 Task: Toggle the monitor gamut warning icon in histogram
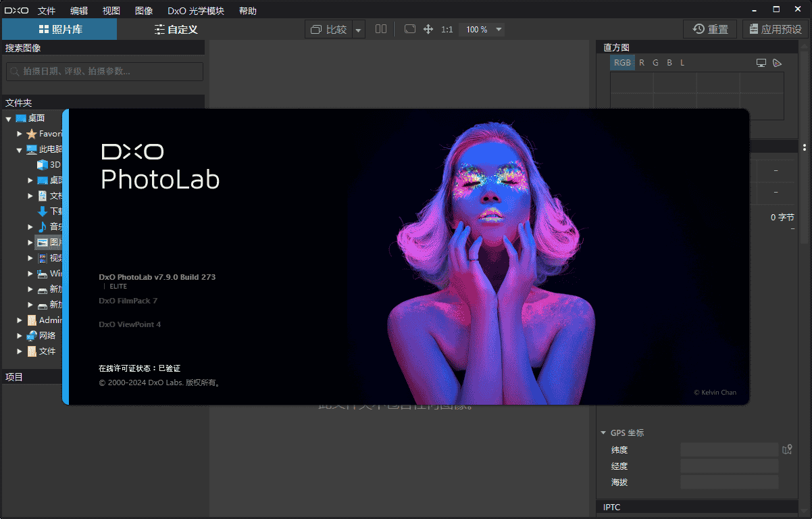pyautogui.click(x=761, y=63)
